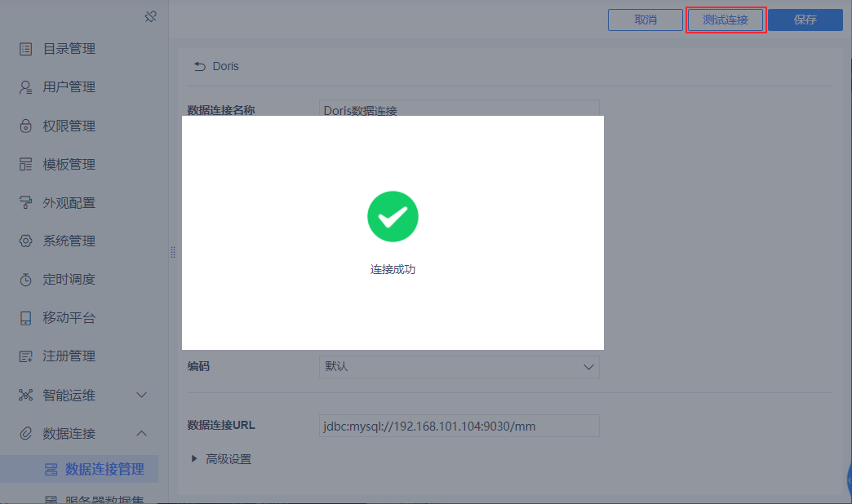The image size is (852, 504).
Task: Click the 定时调度 timer icon
Action: (x=25, y=279)
